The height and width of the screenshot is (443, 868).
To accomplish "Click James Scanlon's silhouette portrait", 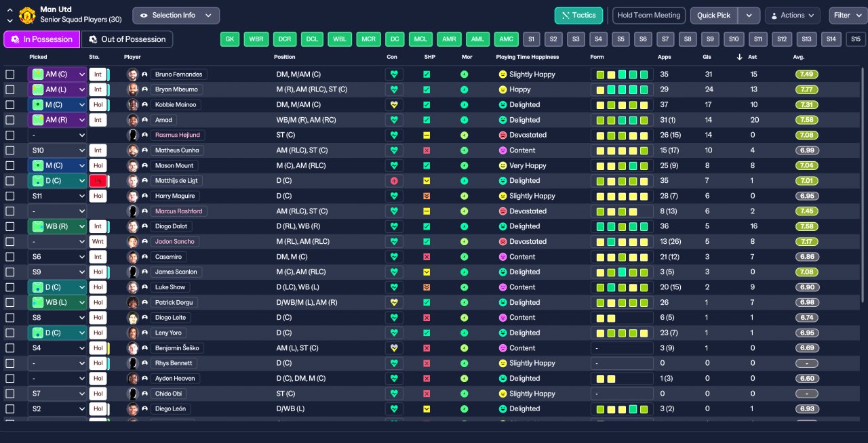I will 133,272.
